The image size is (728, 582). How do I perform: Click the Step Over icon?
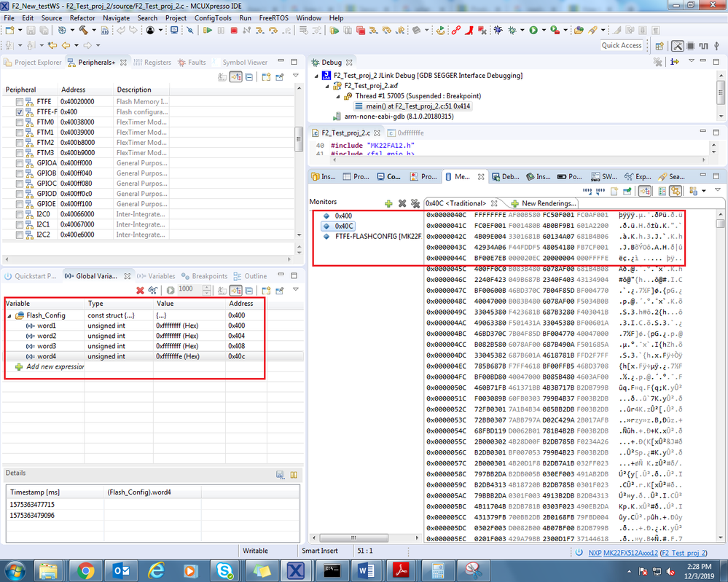coord(273,31)
